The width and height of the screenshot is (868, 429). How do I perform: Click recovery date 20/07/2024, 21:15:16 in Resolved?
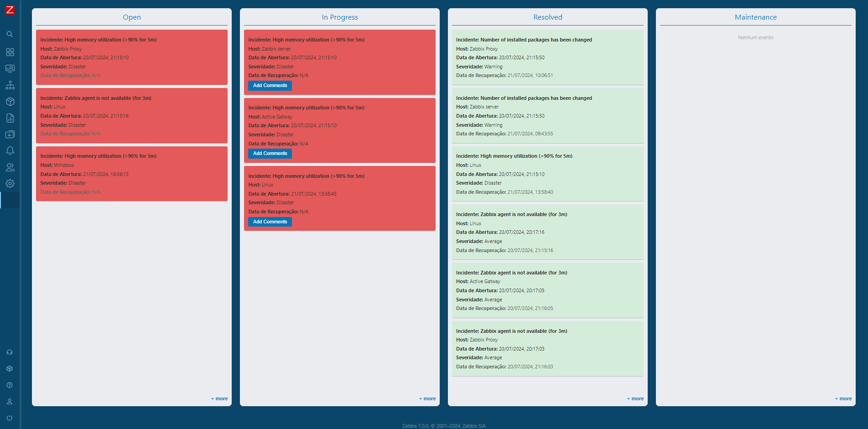tap(530, 251)
